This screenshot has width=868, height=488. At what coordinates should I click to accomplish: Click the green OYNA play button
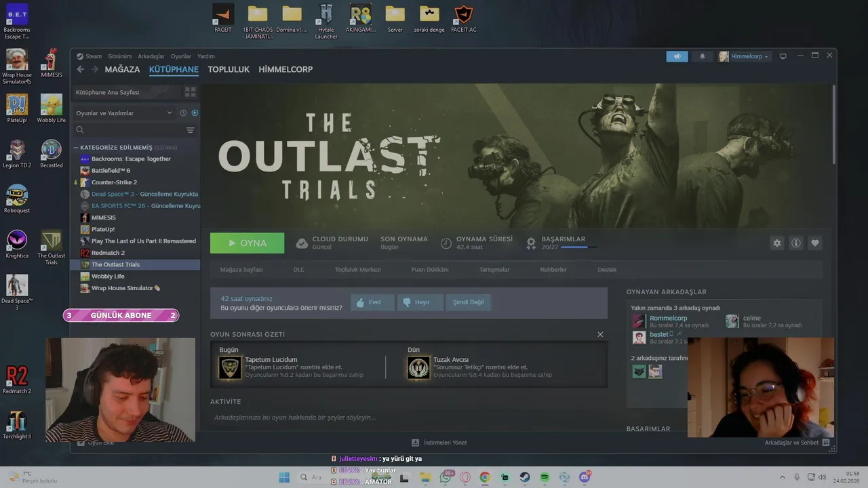pos(247,243)
